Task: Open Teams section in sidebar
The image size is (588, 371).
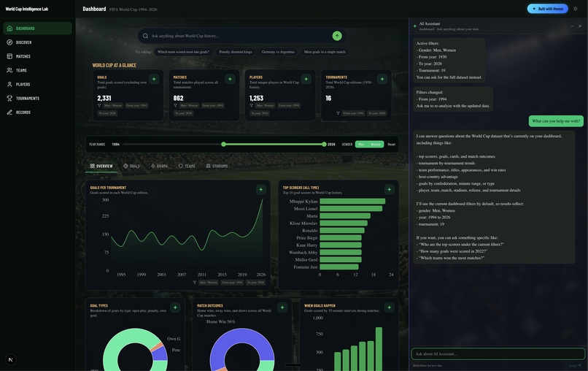Action: tap(37, 70)
